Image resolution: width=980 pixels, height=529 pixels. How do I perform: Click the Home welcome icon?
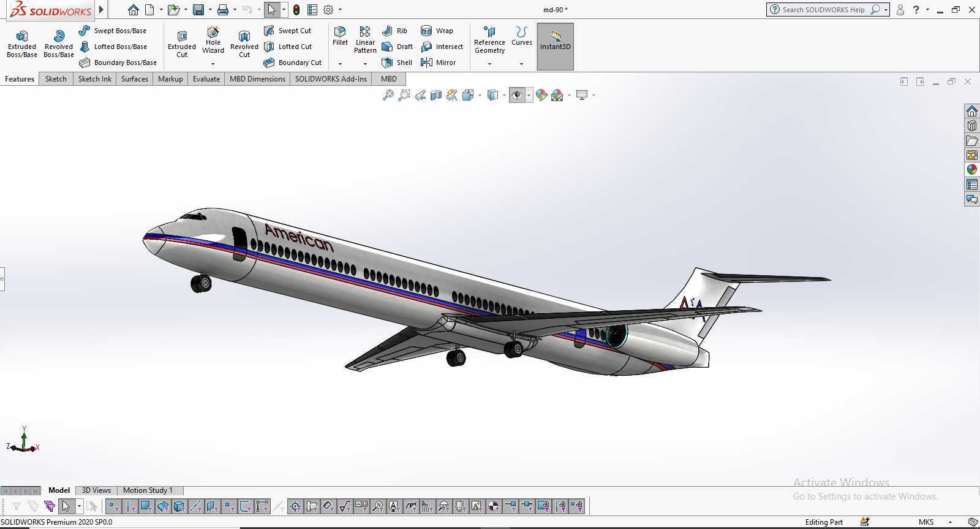[133, 10]
